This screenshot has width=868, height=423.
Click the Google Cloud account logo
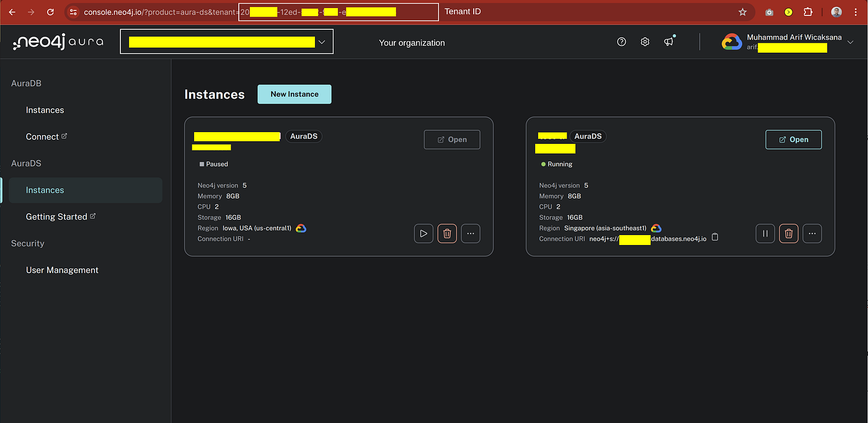[x=732, y=42]
